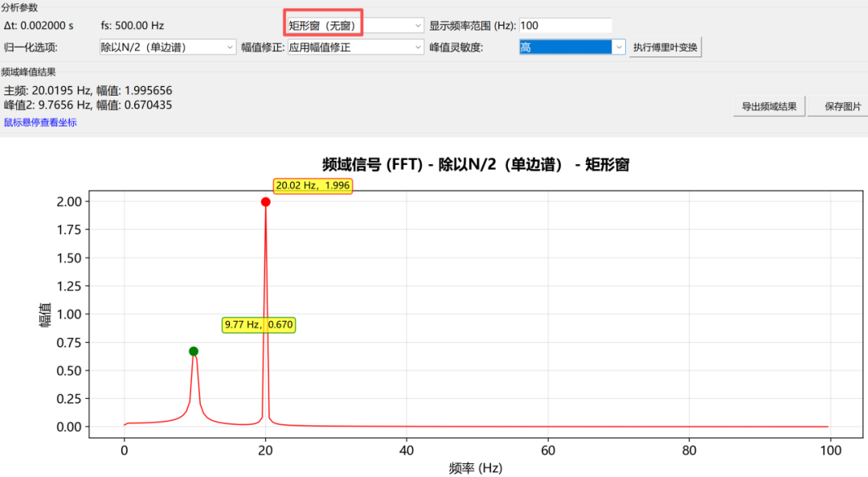The height and width of the screenshot is (477, 868).
Task: Open the 矩形窗（无窗）window function dropdown
Action: coord(355,26)
